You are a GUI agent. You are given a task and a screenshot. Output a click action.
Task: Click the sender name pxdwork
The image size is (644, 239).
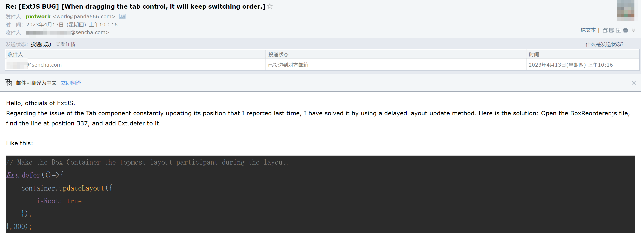pyautogui.click(x=38, y=16)
